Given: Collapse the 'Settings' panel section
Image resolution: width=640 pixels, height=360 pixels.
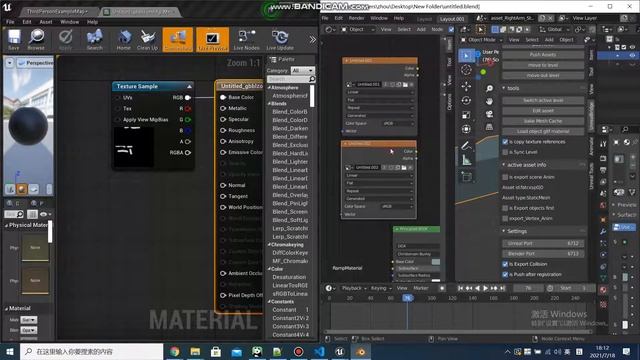Looking at the screenshot, I should (504, 231).
